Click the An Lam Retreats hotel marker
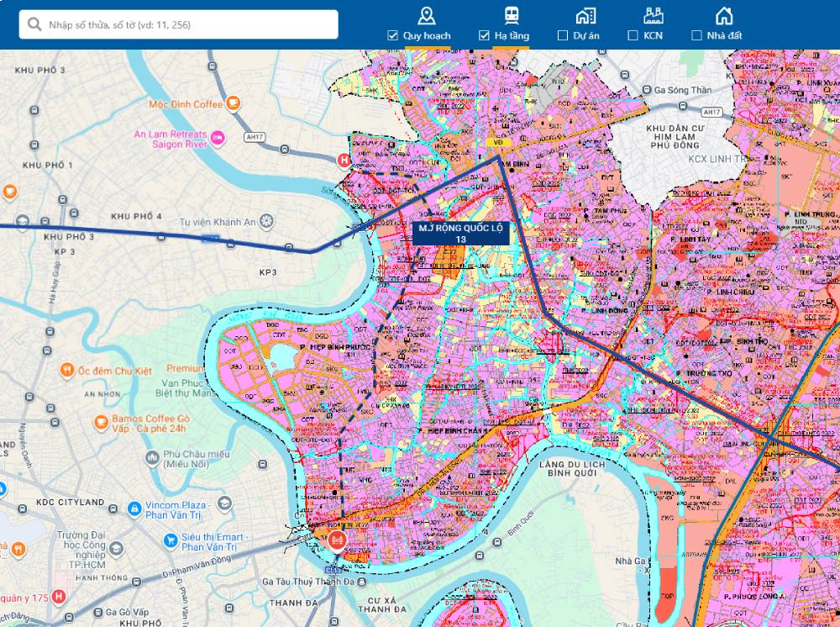The image size is (840, 627). point(217,139)
